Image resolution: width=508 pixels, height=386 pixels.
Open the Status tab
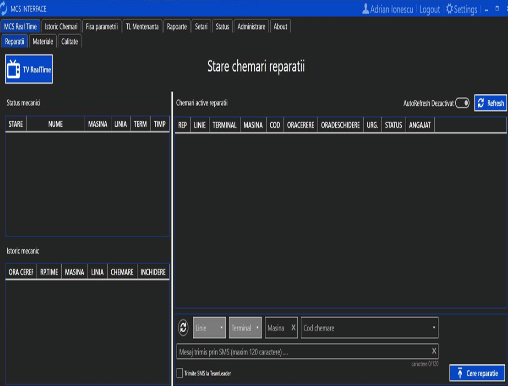[x=222, y=27]
